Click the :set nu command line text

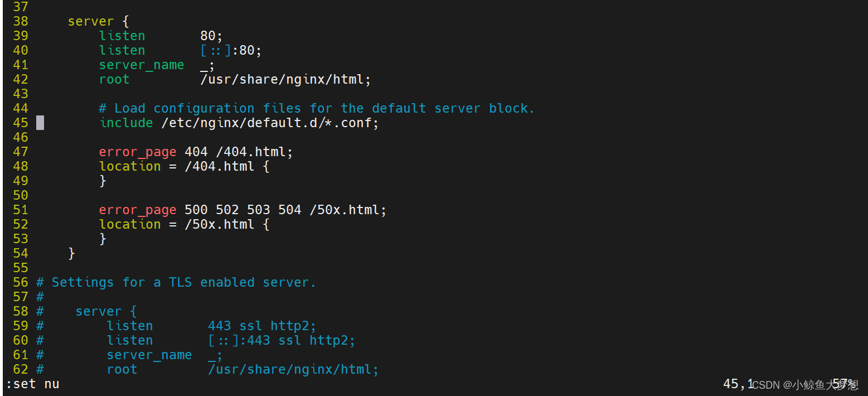coord(31,384)
